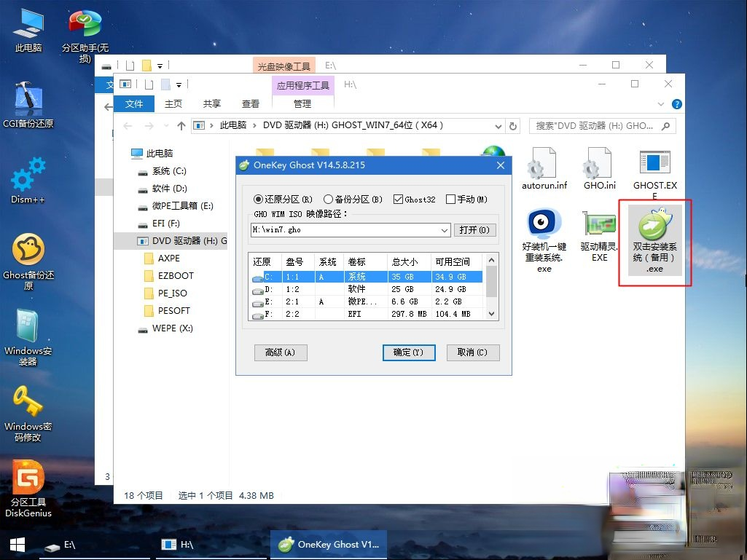Open the 共享 ribbon tab
747x560 pixels.
pos(211,104)
